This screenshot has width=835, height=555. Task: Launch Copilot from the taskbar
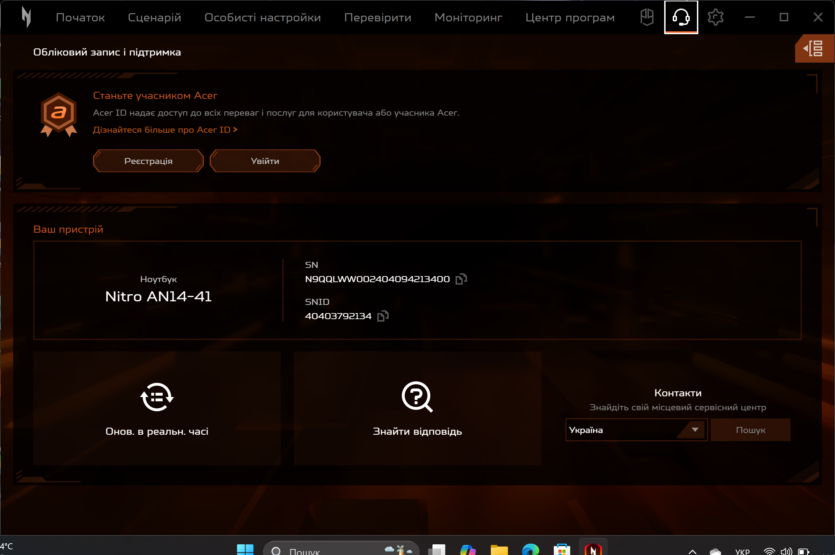(x=468, y=549)
